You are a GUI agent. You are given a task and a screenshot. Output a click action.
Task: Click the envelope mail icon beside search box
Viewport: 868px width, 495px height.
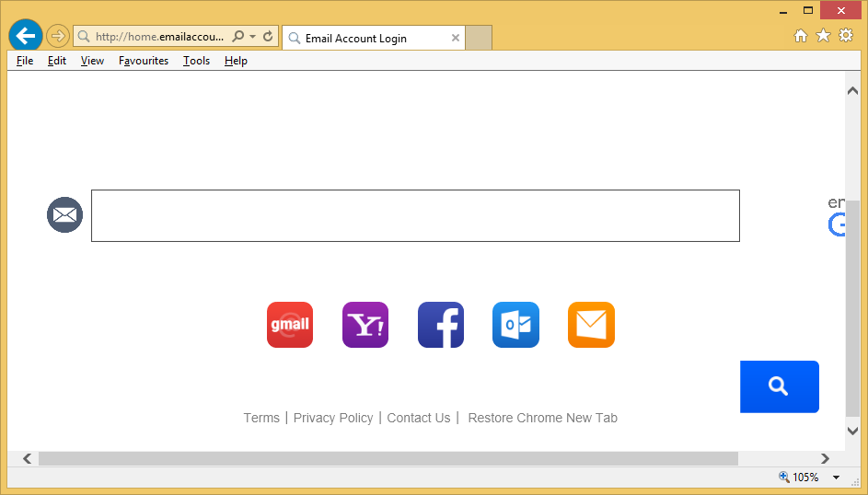click(64, 214)
